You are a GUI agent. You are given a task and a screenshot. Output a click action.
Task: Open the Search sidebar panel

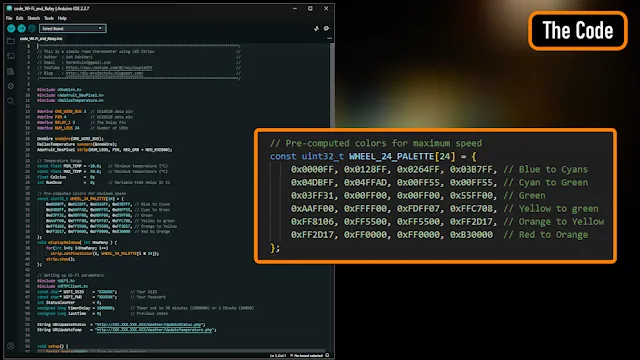pyautogui.click(x=11, y=101)
